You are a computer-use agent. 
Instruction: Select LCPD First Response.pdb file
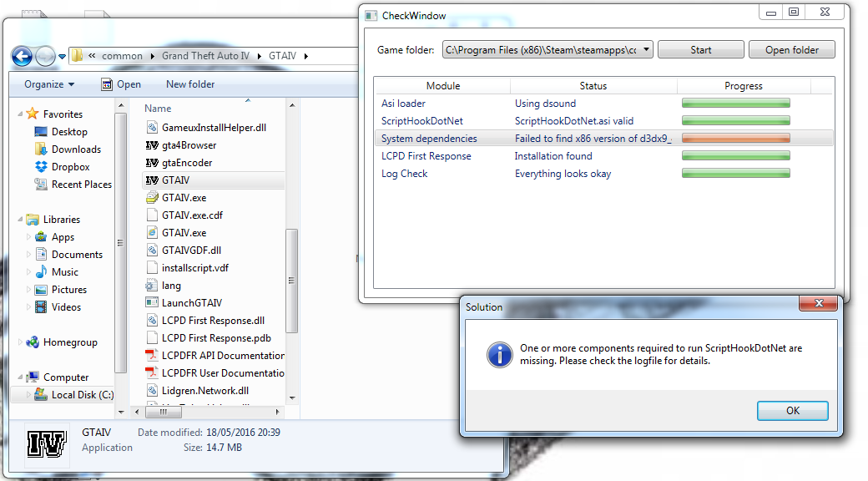coord(216,338)
